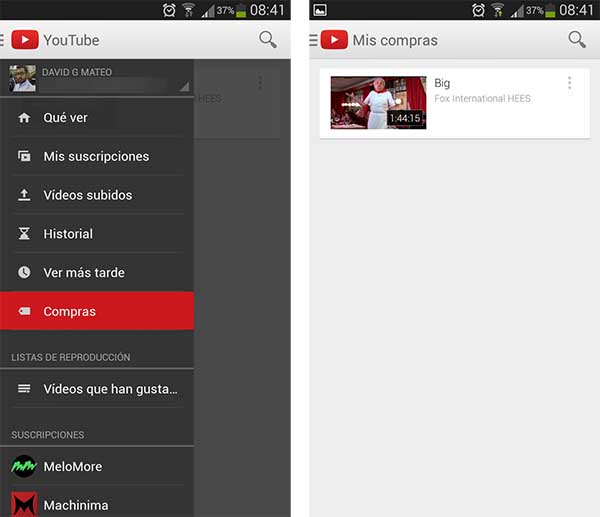Tap the hourglass icon beside Historial
600x517 pixels.
24,233
